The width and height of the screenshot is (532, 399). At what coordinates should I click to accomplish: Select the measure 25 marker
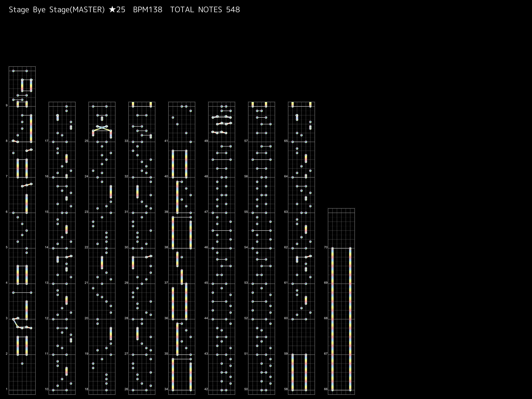pyautogui.click(x=86, y=141)
